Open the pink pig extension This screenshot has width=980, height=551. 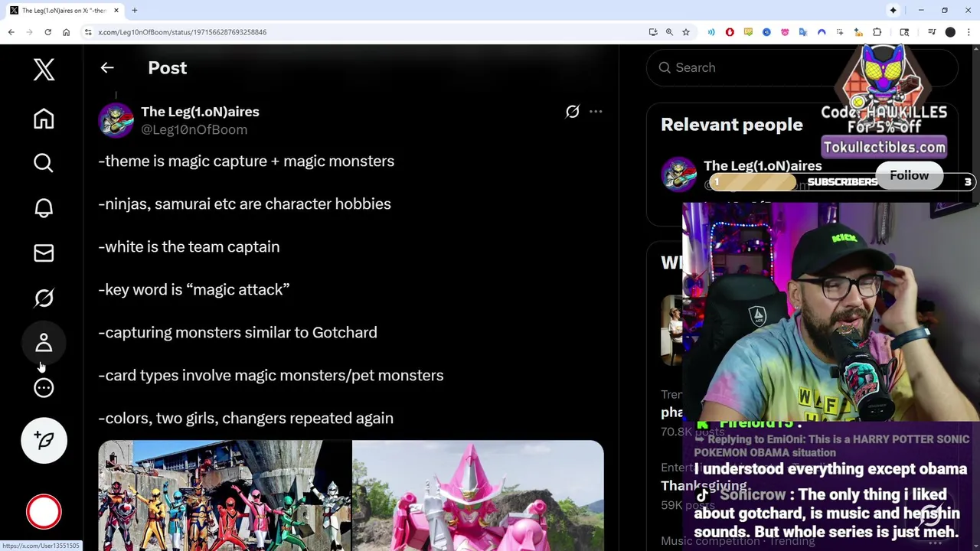pyautogui.click(x=785, y=32)
